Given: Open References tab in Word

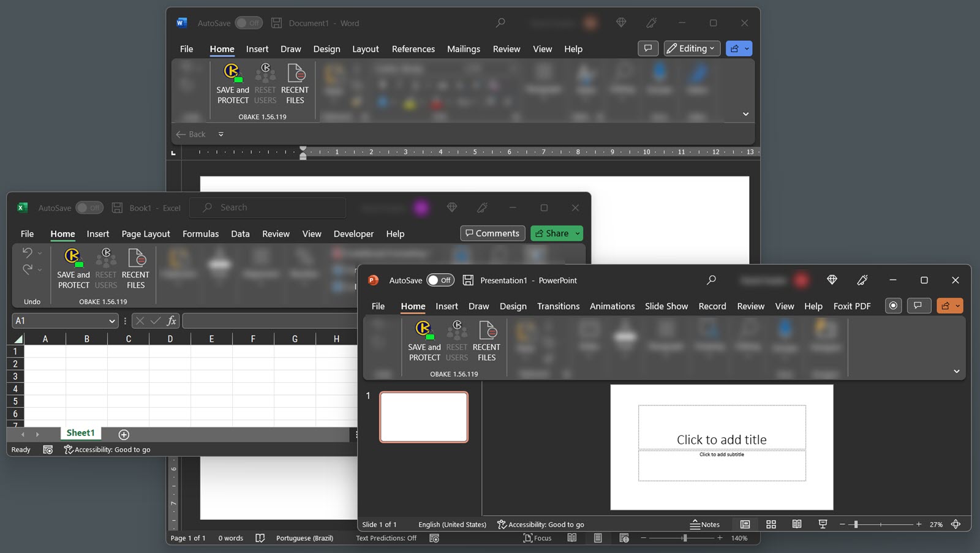Looking at the screenshot, I should [x=413, y=49].
